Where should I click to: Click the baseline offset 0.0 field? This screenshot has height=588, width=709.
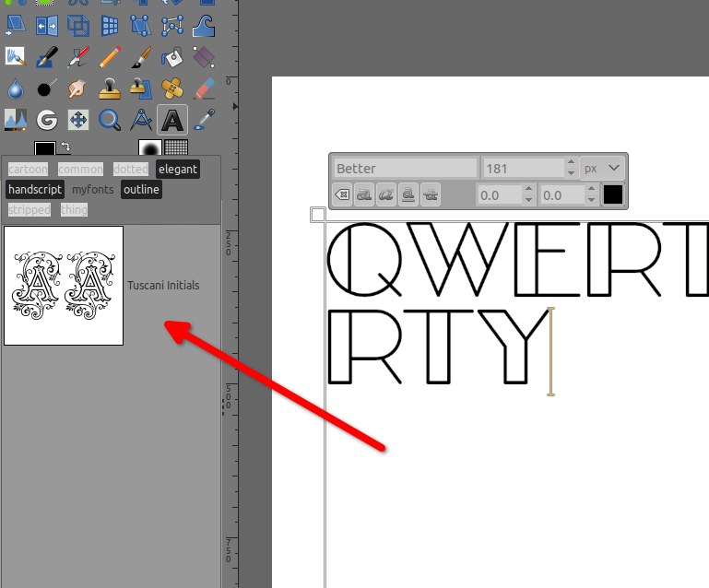[499, 195]
